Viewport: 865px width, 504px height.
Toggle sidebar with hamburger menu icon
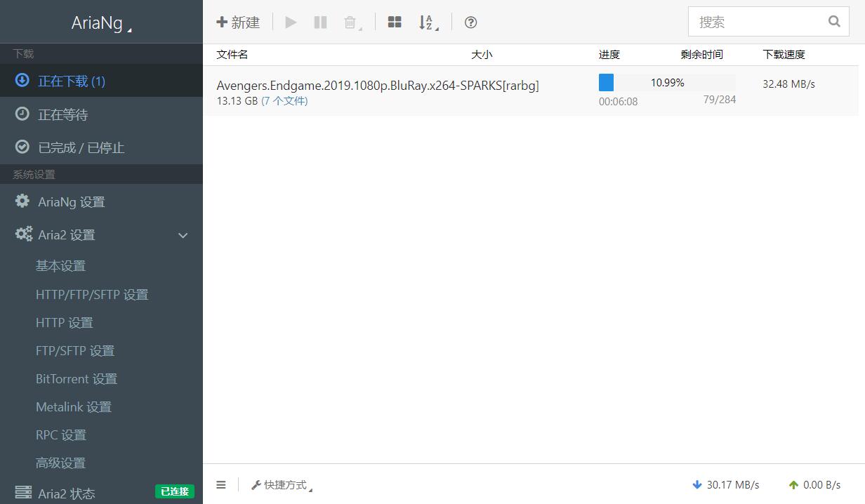click(x=221, y=484)
